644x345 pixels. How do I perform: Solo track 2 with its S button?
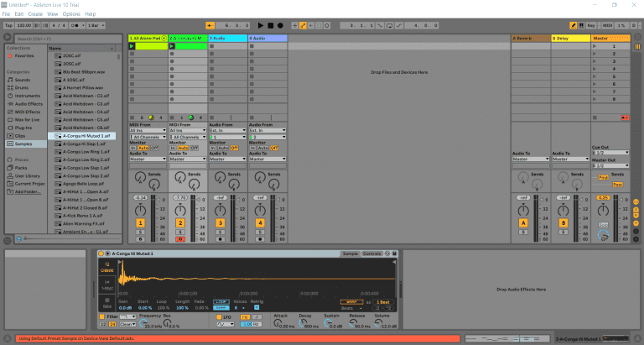click(180, 233)
